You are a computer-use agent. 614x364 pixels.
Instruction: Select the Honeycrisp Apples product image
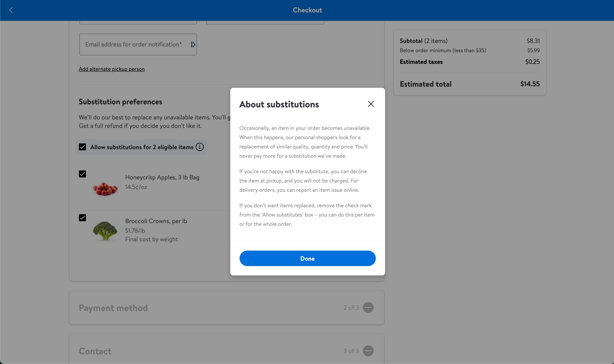coord(105,188)
